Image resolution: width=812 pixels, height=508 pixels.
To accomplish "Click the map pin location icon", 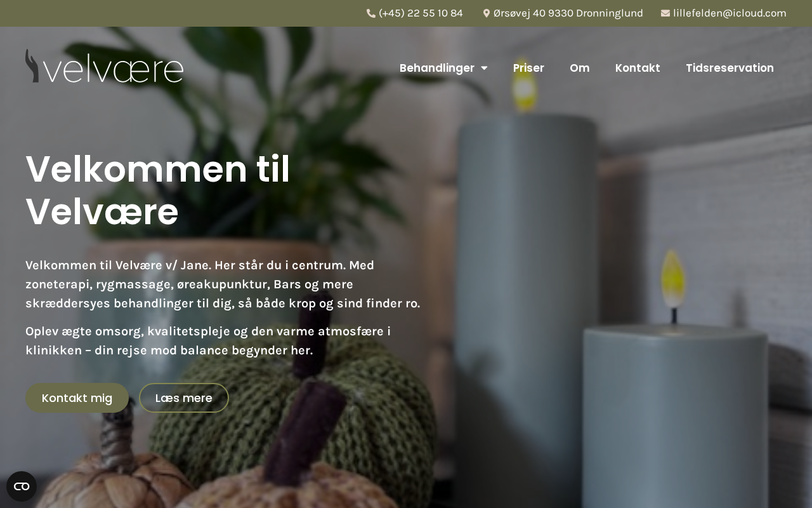I will 487,13.
